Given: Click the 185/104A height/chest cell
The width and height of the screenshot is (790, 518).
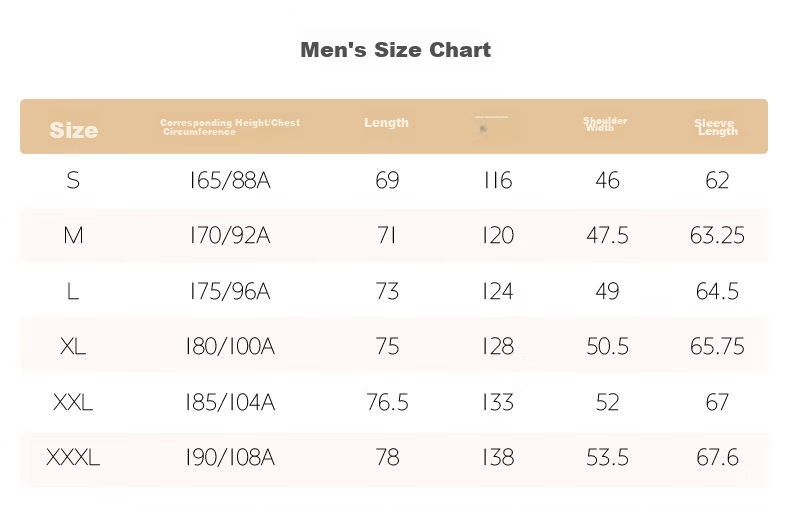Looking at the screenshot, I should point(230,402).
